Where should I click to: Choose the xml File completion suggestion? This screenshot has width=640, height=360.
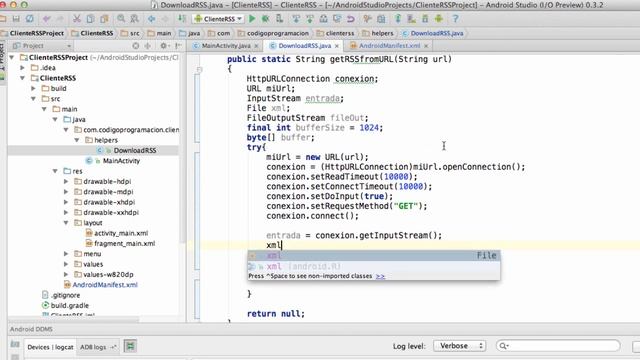(373, 256)
